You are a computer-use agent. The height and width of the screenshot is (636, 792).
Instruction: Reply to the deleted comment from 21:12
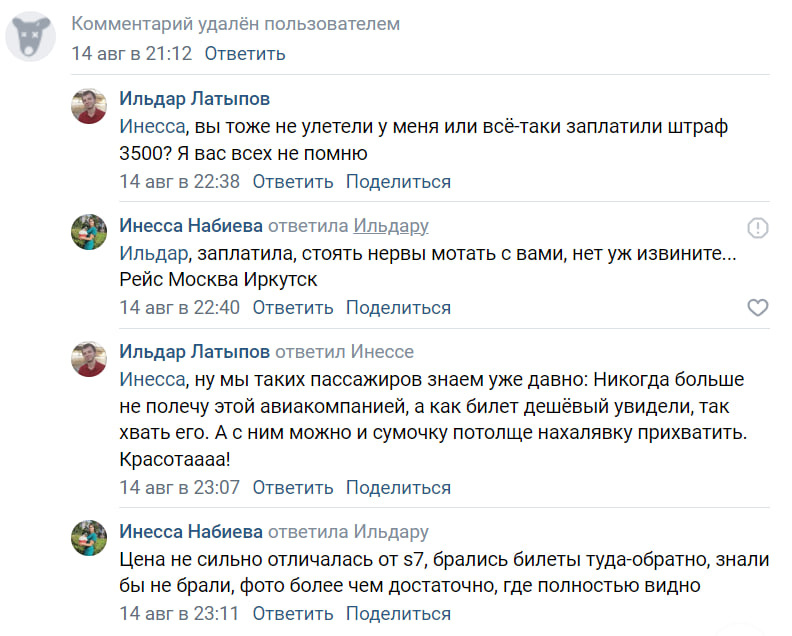(x=245, y=54)
